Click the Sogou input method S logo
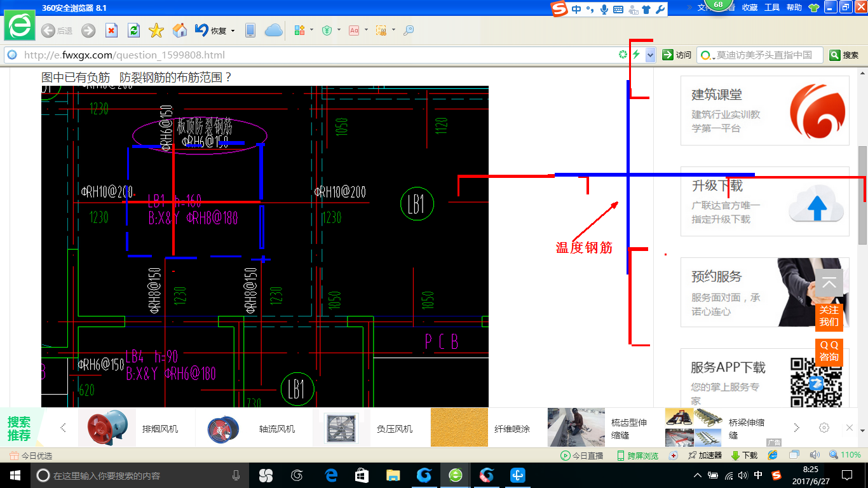The image size is (868, 488). point(559,9)
